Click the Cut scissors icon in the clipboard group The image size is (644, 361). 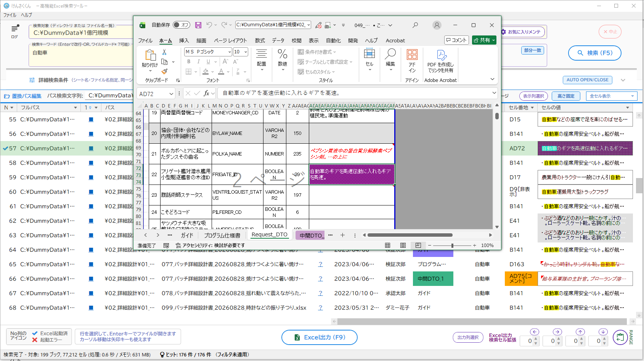[164, 52]
